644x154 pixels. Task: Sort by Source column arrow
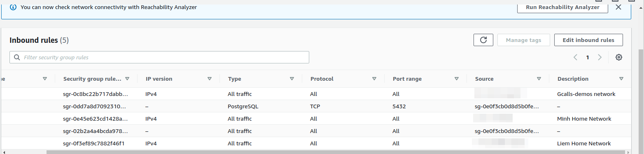point(539,79)
